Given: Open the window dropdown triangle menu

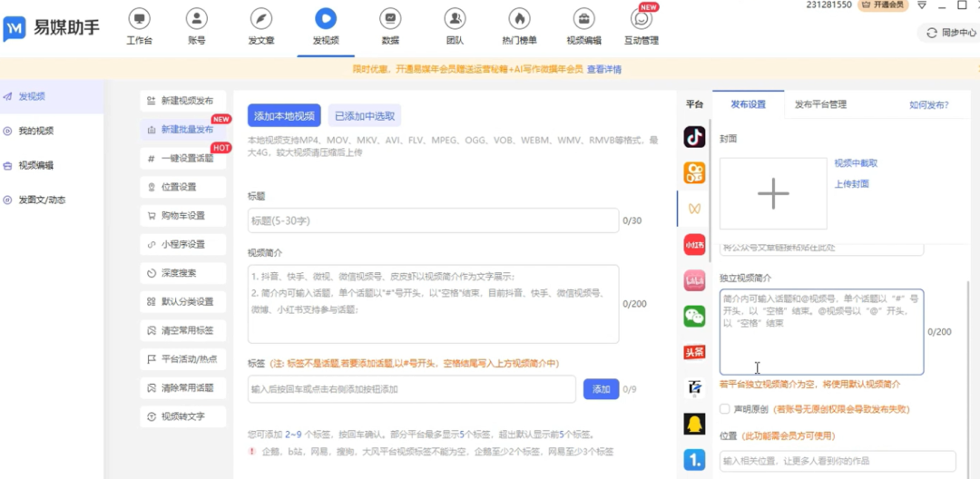Looking at the screenshot, I should [922, 5].
